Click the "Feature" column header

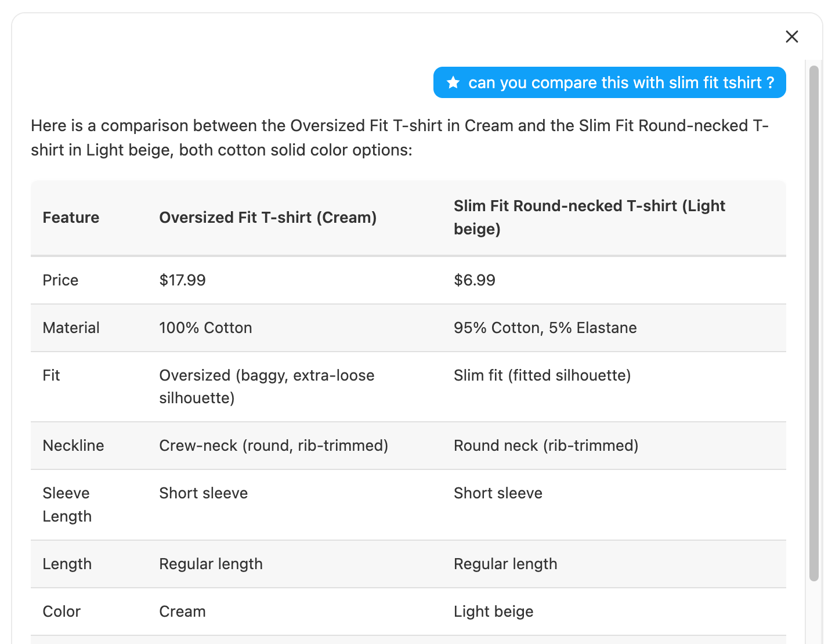[x=71, y=218]
